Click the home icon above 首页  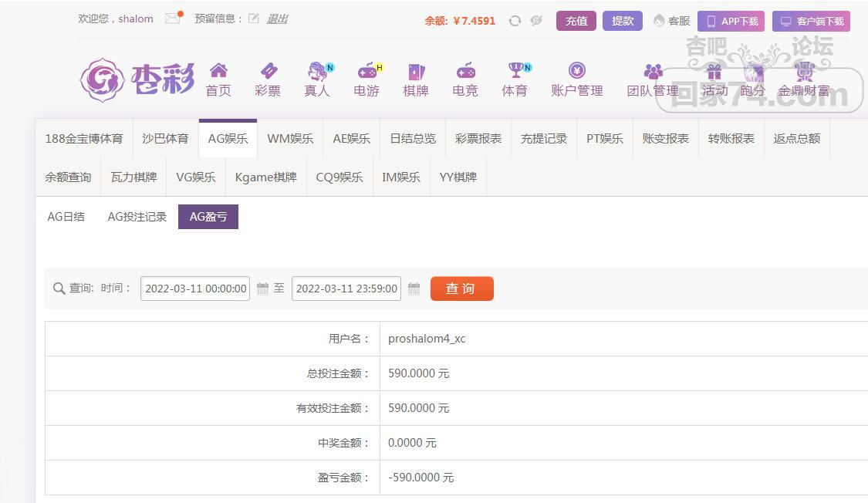218,71
